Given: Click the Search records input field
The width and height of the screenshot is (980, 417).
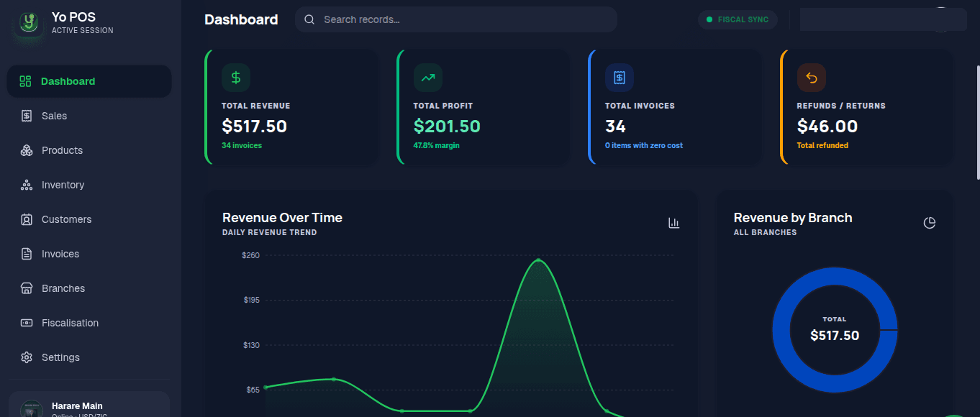Looking at the screenshot, I should pyautogui.click(x=456, y=19).
